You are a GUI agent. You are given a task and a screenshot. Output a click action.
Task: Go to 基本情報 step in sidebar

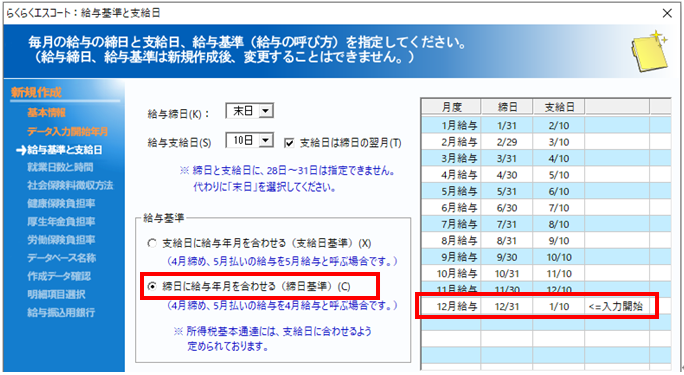tap(46, 113)
